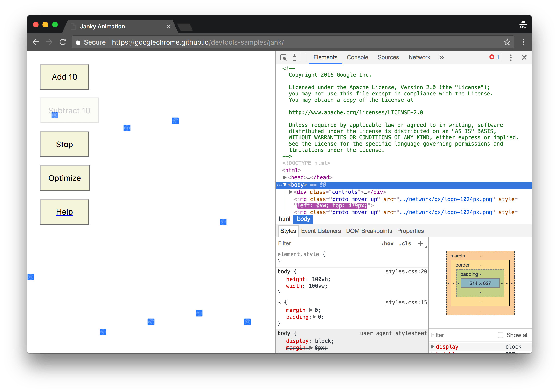Reload the page with the refresh icon
559x392 pixels.
[x=63, y=42]
